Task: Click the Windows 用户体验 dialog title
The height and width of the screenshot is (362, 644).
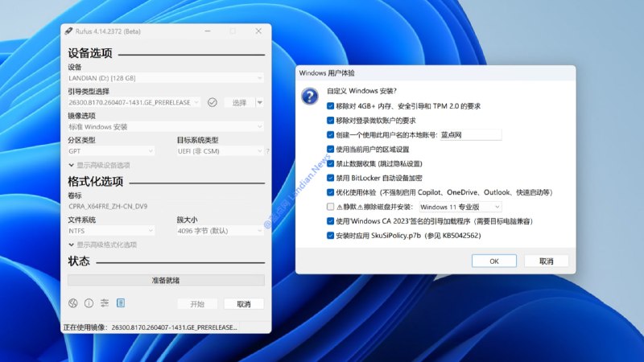Action: (327, 73)
